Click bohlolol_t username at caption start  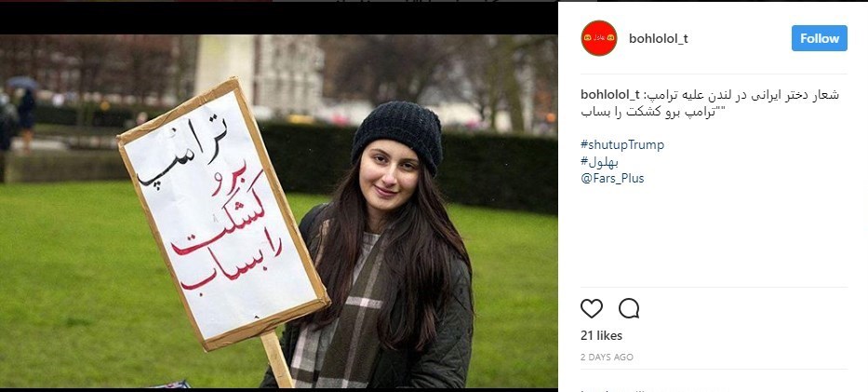point(610,95)
